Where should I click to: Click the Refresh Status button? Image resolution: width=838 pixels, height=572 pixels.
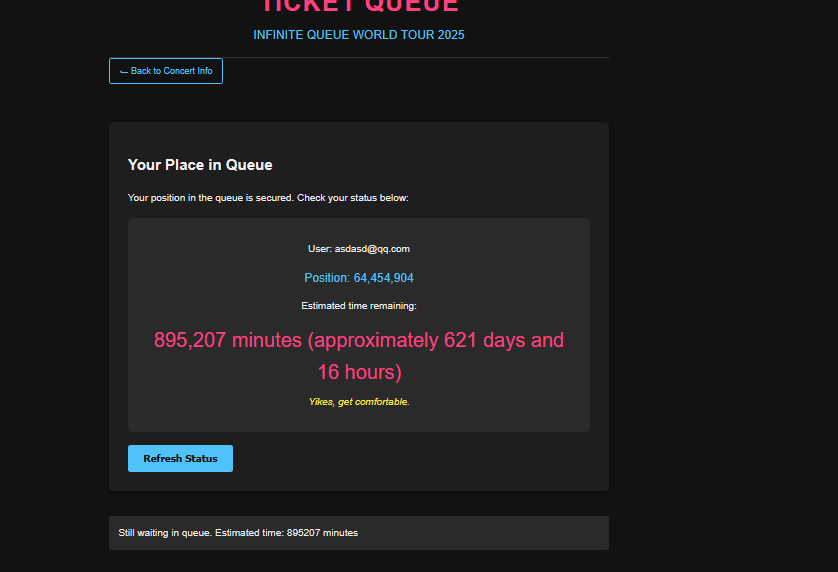[x=180, y=459]
